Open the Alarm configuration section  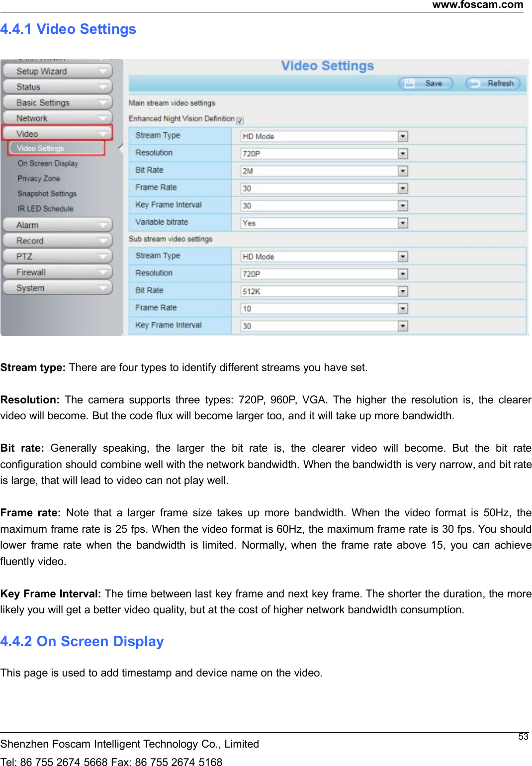57,224
